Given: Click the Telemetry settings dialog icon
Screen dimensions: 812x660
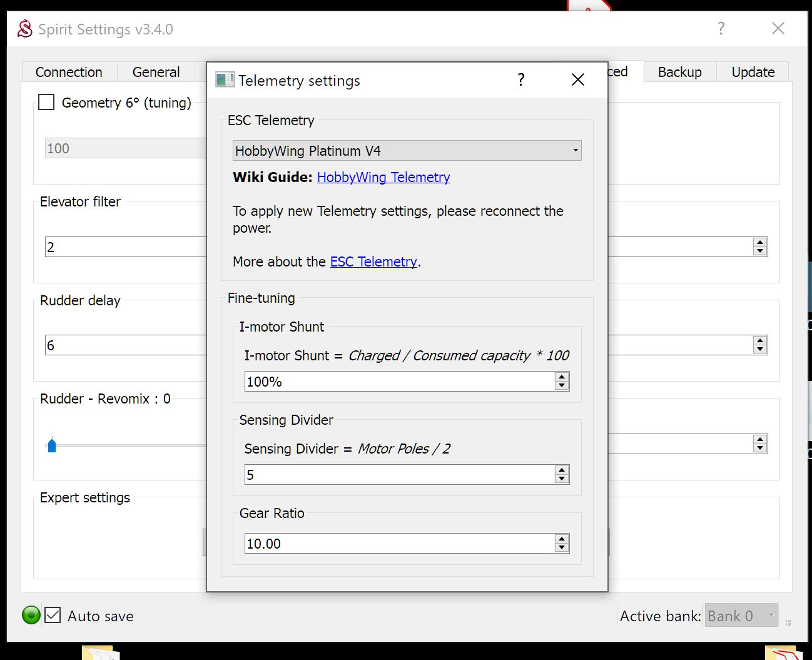Looking at the screenshot, I should (x=225, y=80).
